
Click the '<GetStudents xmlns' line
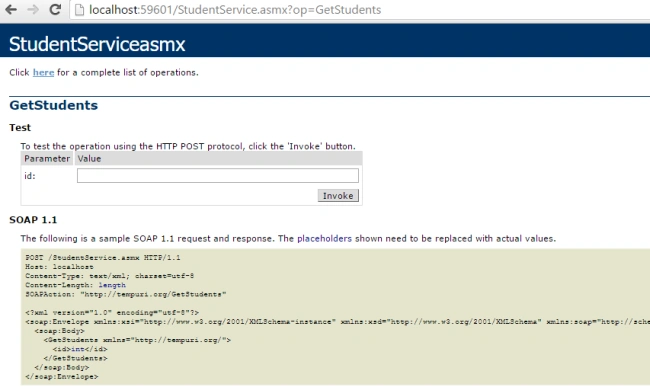pos(137,340)
